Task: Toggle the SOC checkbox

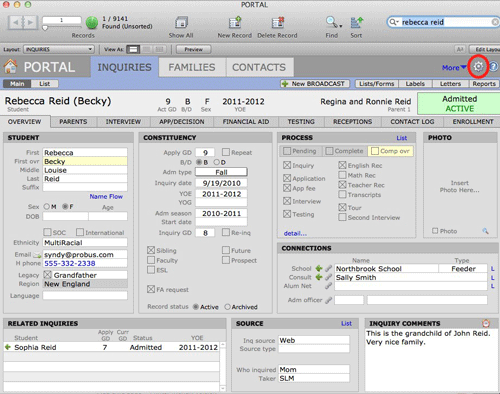Action: [x=47, y=232]
